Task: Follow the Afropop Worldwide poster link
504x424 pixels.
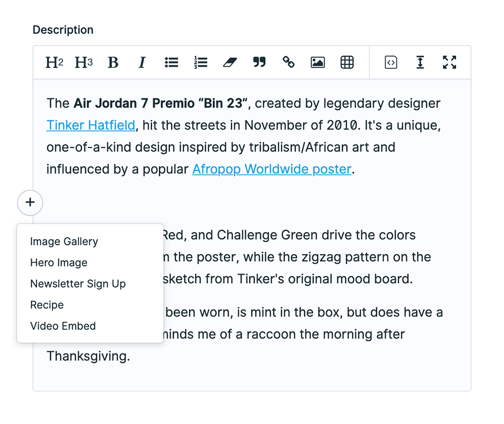Action: pos(272,169)
